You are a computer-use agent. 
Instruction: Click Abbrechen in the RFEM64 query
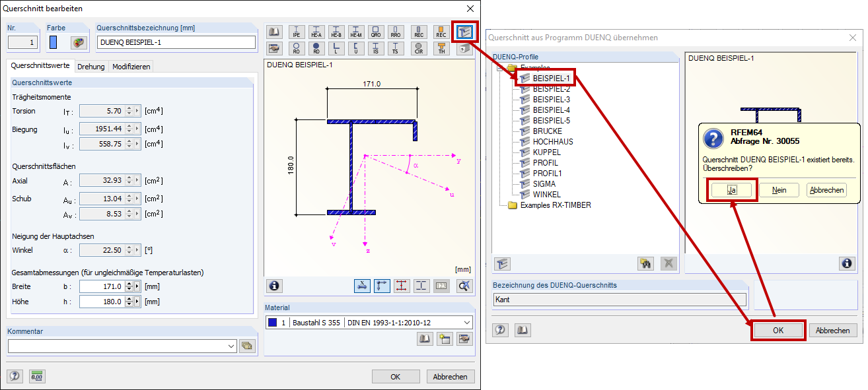[x=826, y=190]
